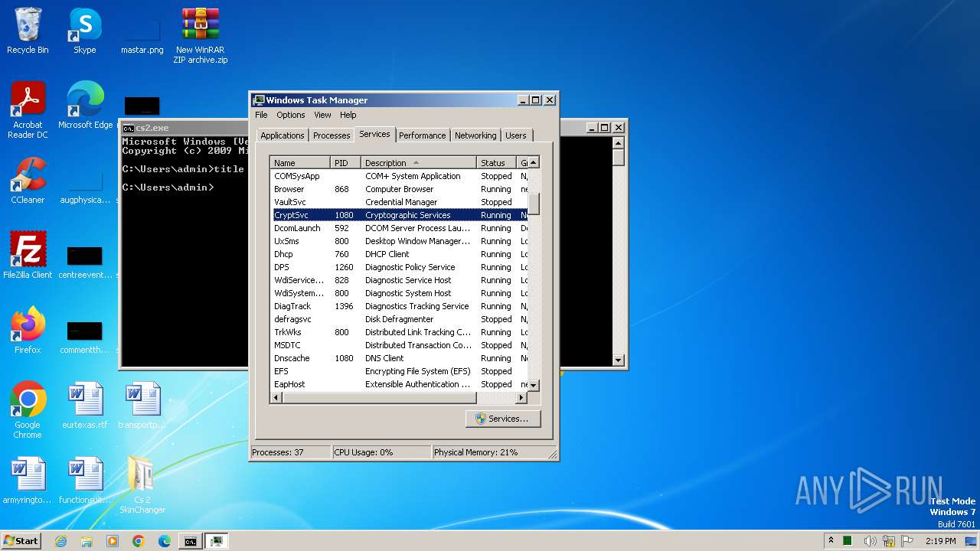Sort services by Status column
The width and height of the screenshot is (980, 551).
click(x=497, y=163)
